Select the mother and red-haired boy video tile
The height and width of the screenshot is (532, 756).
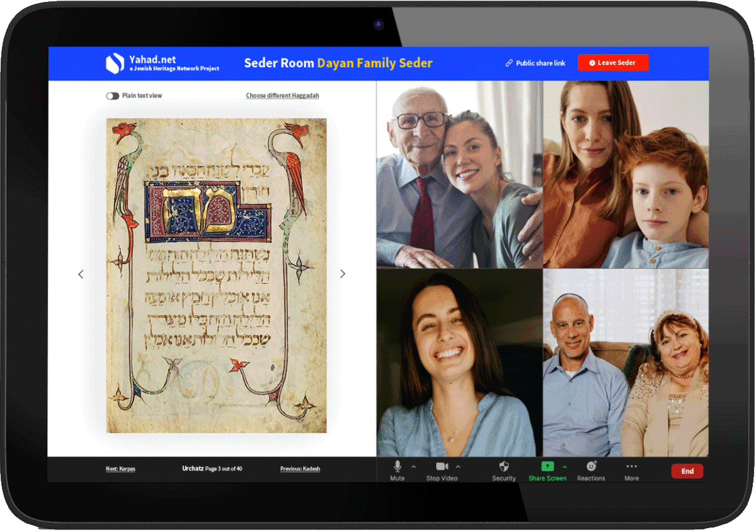[626, 174]
